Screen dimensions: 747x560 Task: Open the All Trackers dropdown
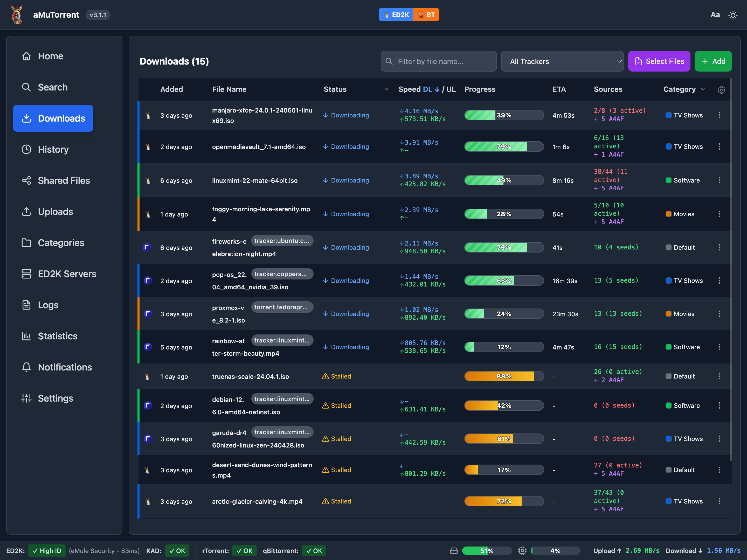coord(562,61)
